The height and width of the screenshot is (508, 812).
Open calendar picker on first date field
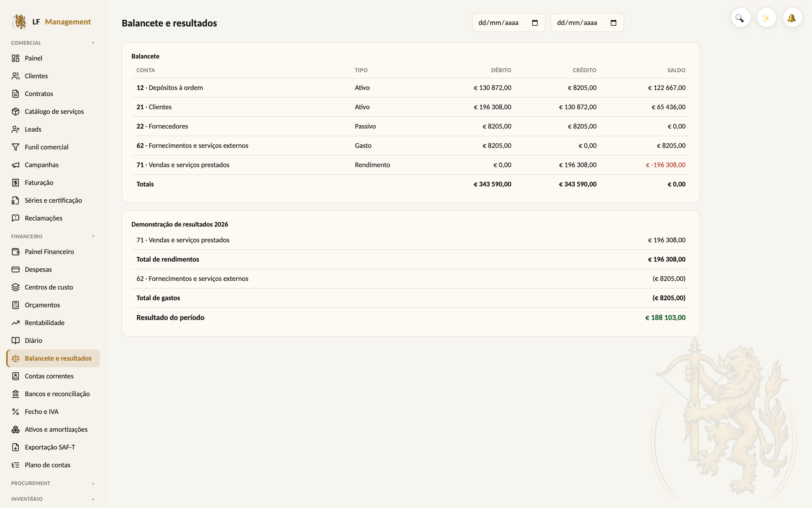(535, 23)
